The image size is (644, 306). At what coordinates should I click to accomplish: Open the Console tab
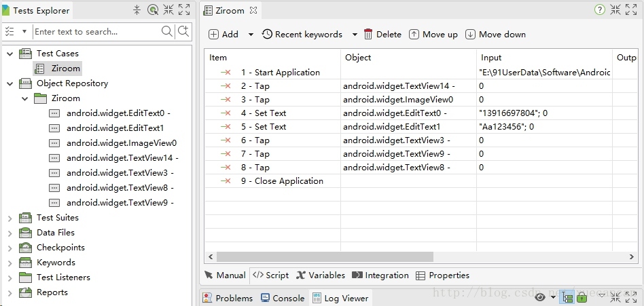click(283, 299)
